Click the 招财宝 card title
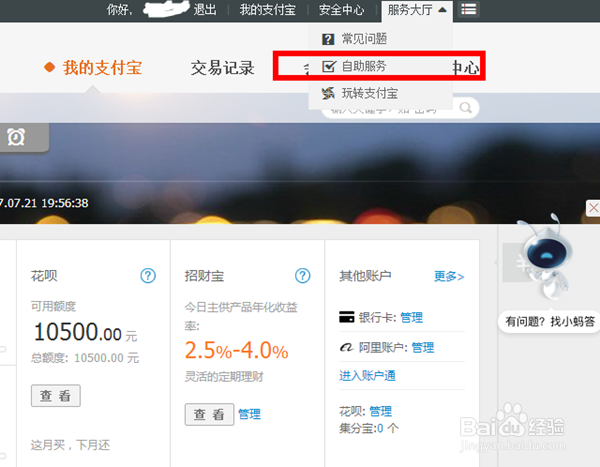 [x=204, y=276]
